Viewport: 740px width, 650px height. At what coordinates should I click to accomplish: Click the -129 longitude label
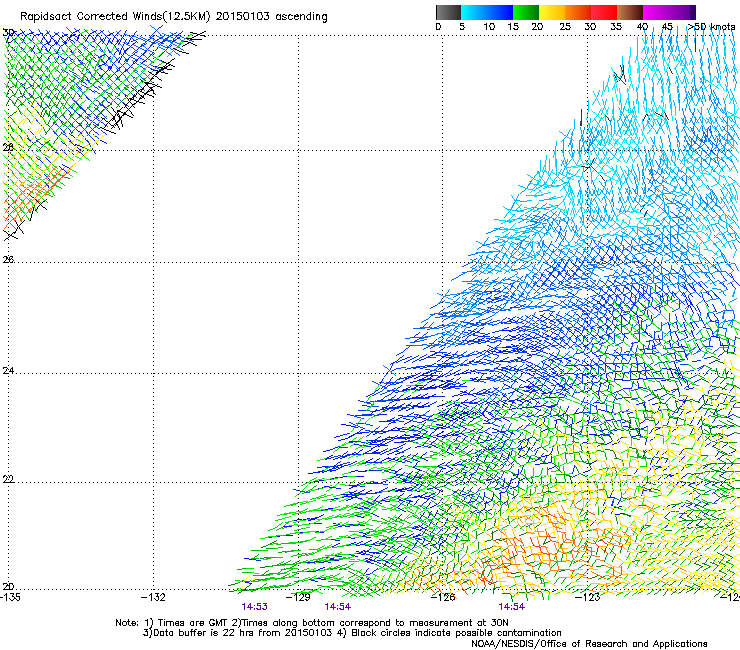click(x=298, y=597)
